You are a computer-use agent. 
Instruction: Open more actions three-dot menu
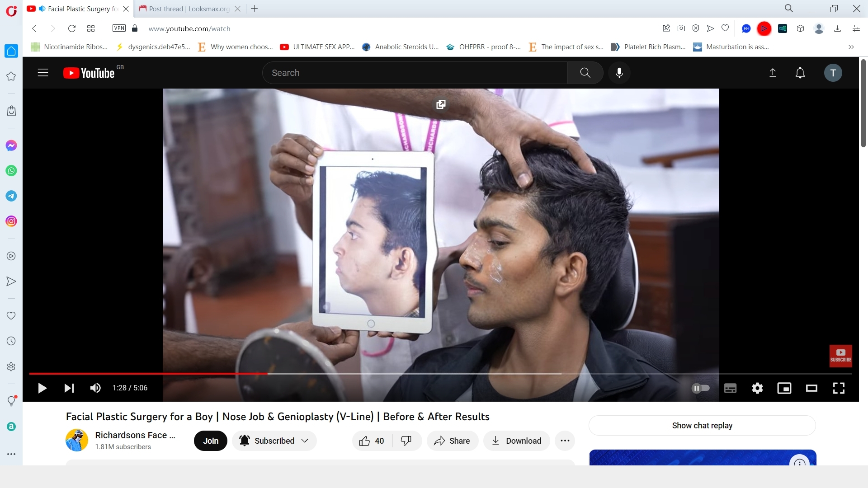pos(565,441)
